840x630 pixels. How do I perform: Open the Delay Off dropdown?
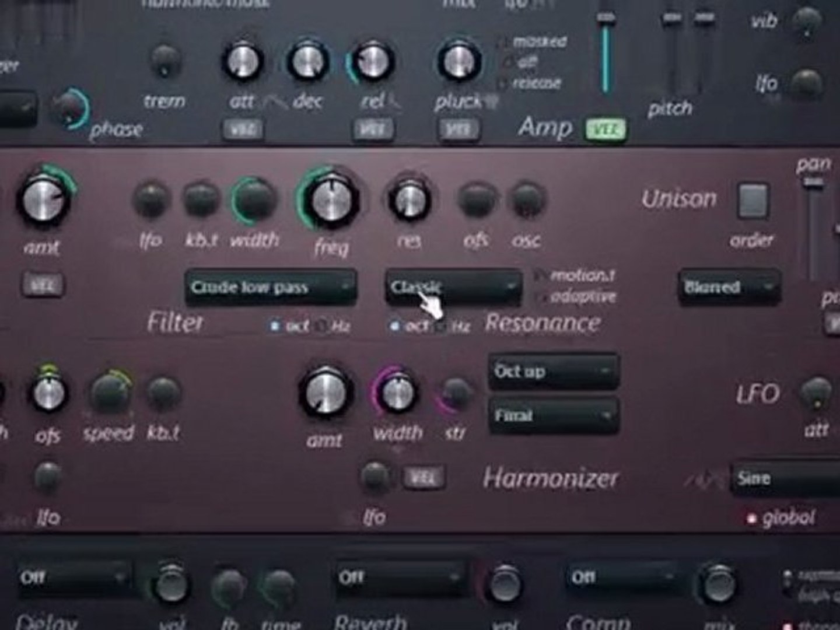pyautogui.click(x=74, y=578)
